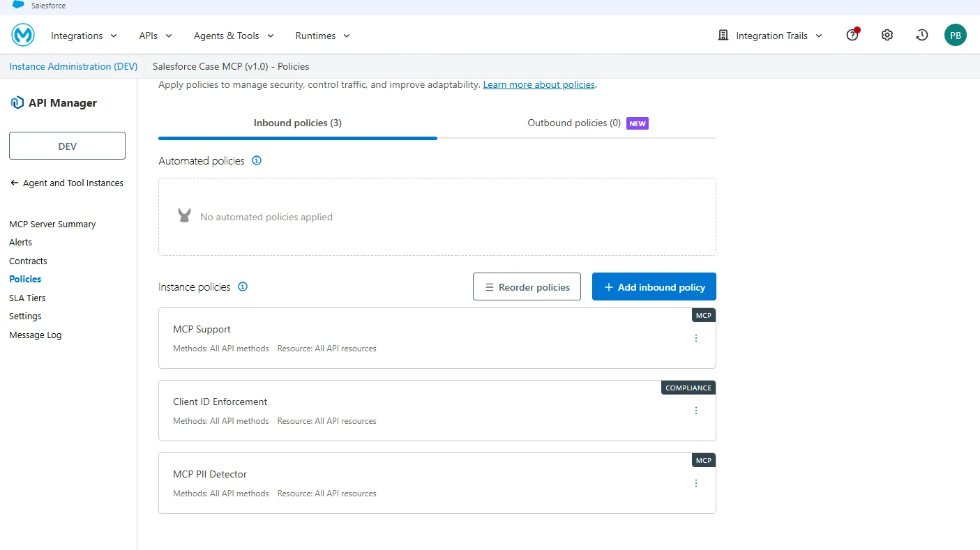980x550 pixels.
Task: Select Policies in the sidebar
Action: [x=25, y=279]
